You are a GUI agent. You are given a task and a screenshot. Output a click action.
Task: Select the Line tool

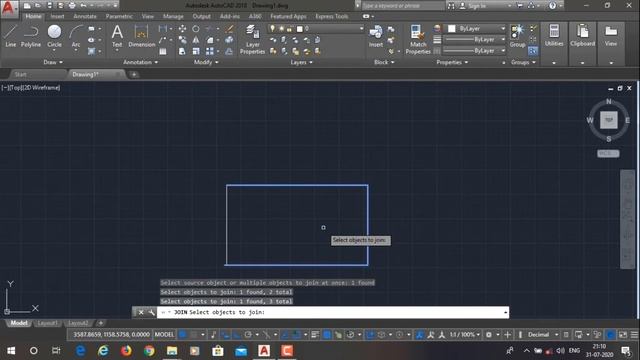(x=11, y=36)
